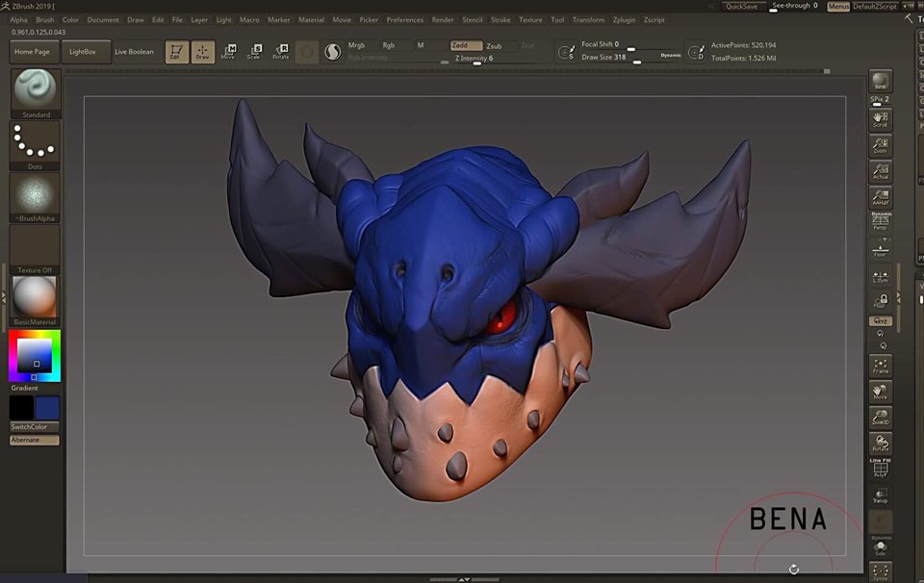Open the Zplugin menu
The image size is (924, 583).
click(x=625, y=19)
